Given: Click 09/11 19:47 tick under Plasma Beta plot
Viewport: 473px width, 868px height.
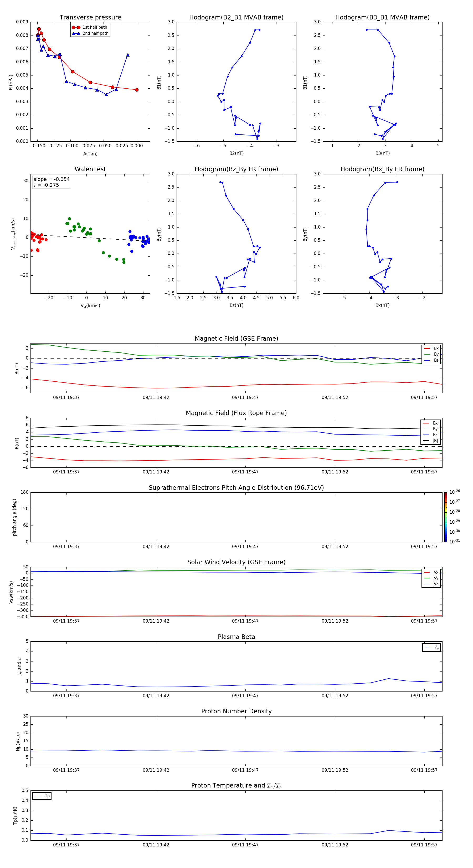Looking at the screenshot, I should click(245, 695).
